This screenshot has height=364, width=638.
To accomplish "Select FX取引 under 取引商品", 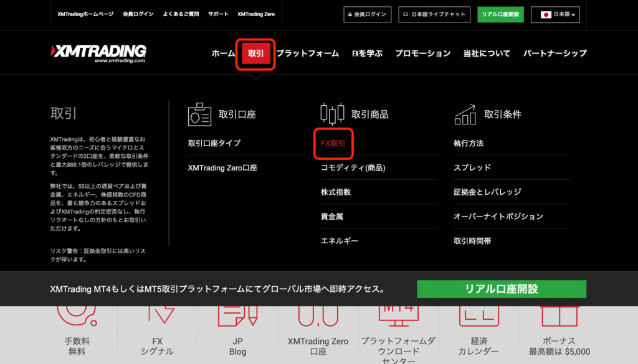I will click(x=333, y=143).
